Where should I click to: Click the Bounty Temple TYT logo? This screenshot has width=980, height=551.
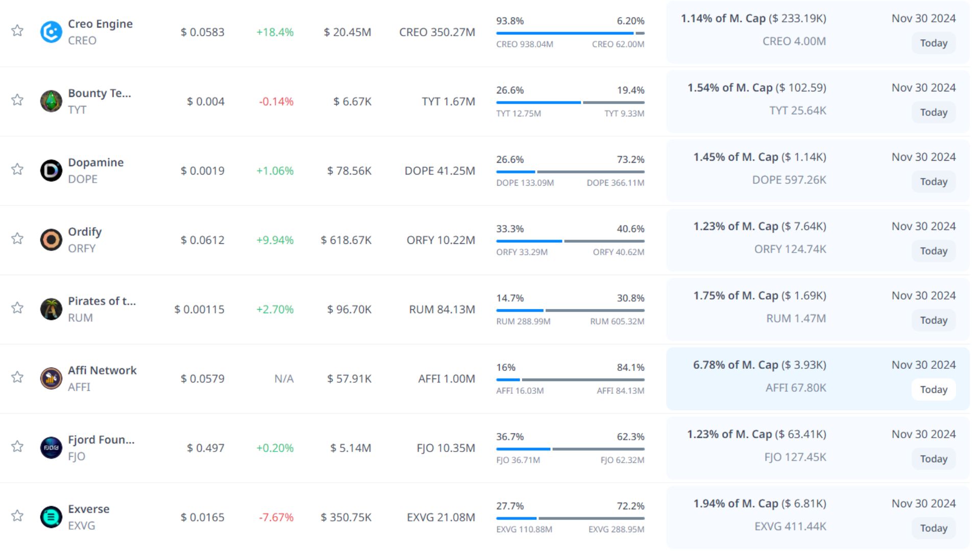tap(51, 101)
